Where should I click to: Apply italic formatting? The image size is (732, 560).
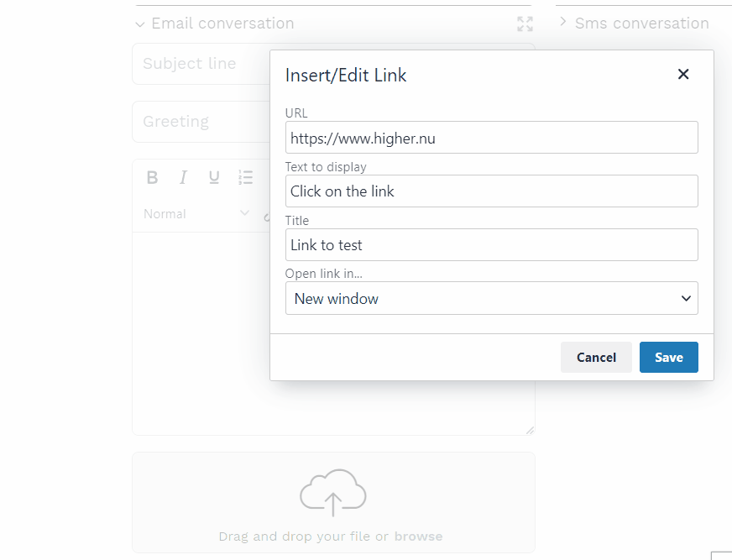[183, 177]
